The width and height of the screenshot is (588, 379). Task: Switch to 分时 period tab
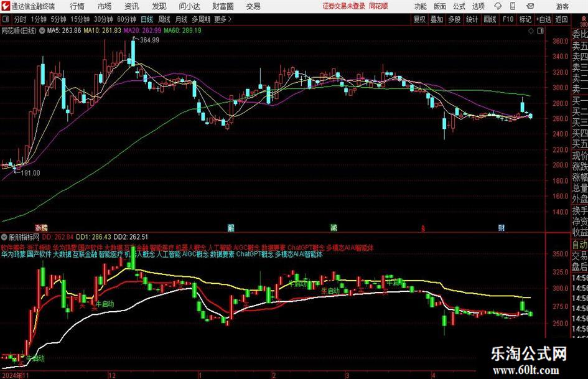click(x=20, y=19)
